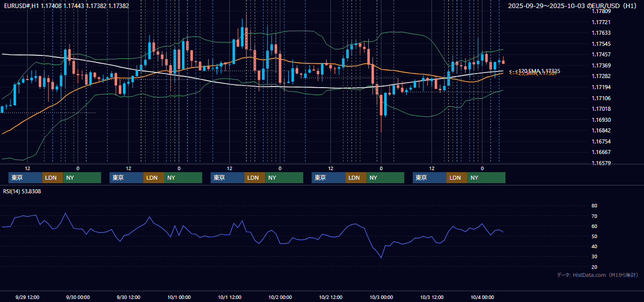The image size is (644, 302).
Task: Click the 1.17809 price axis label
Action: (601, 11)
